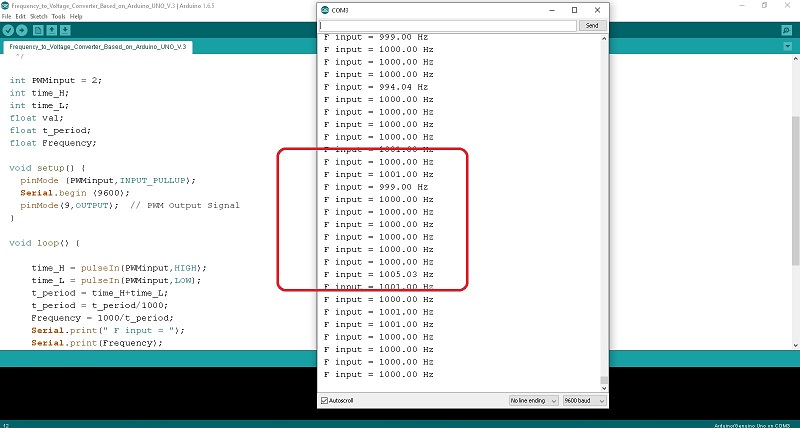The width and height of the screenshot is (800, 428).
Task: Click the COM3 window app icon
Action: point(324,10)
